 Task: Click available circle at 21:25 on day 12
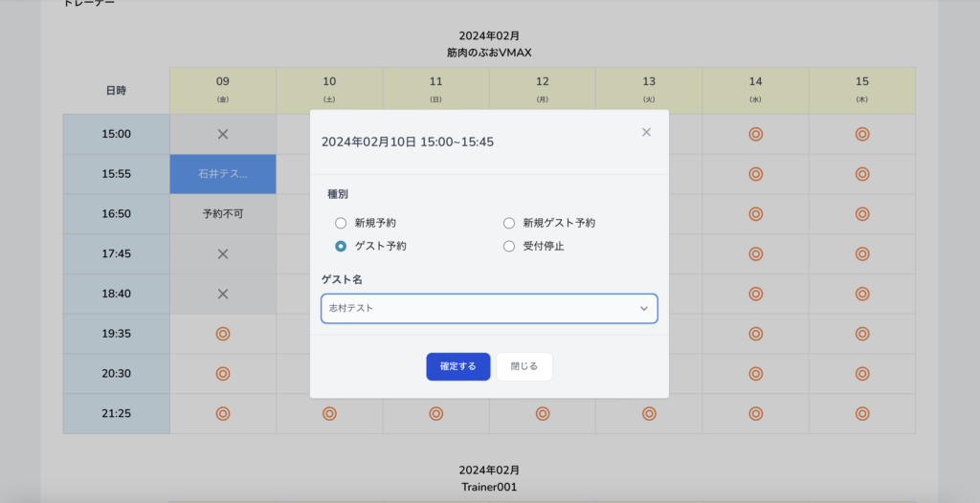tap(542, 414)
